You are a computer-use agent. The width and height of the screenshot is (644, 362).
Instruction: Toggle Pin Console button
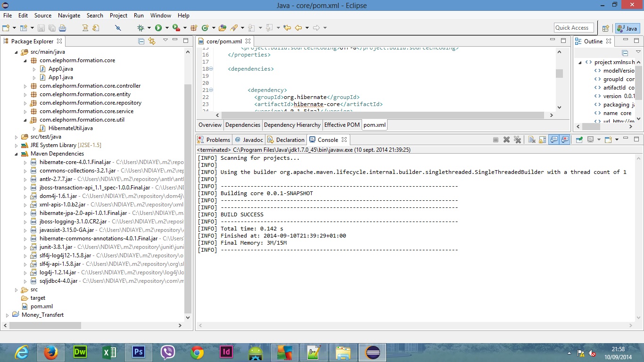click(579, 140)
